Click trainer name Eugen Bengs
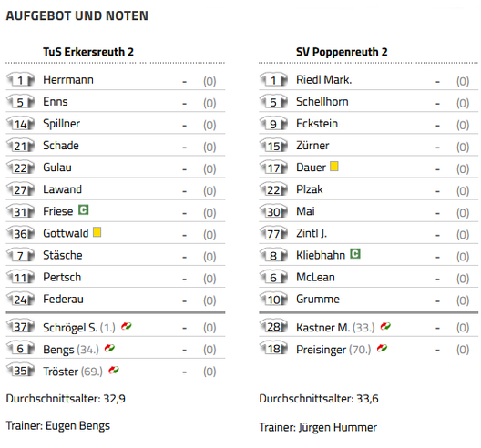 point(77,425)
